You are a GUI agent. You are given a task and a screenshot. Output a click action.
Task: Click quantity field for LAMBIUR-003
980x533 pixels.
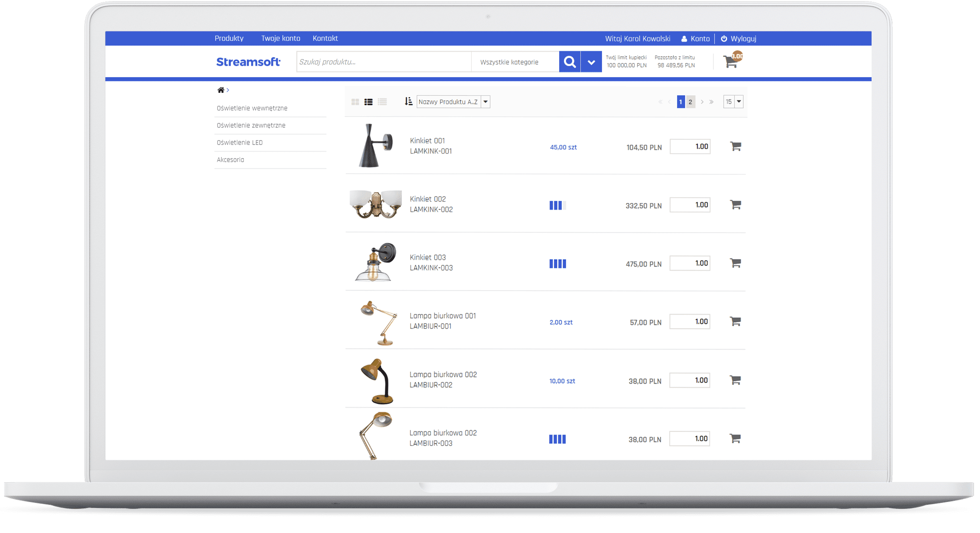tap(690, 439)
